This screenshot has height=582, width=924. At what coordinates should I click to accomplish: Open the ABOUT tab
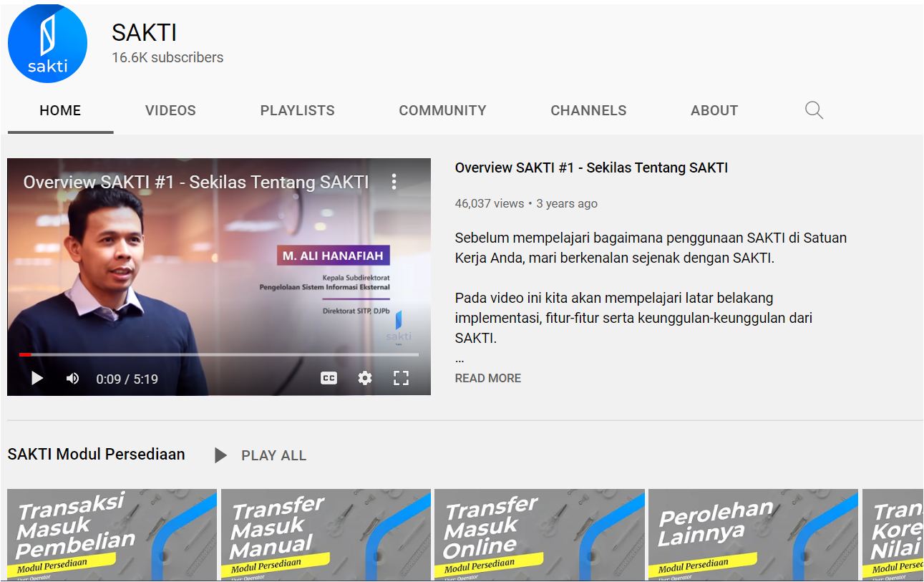click(714, 110)
